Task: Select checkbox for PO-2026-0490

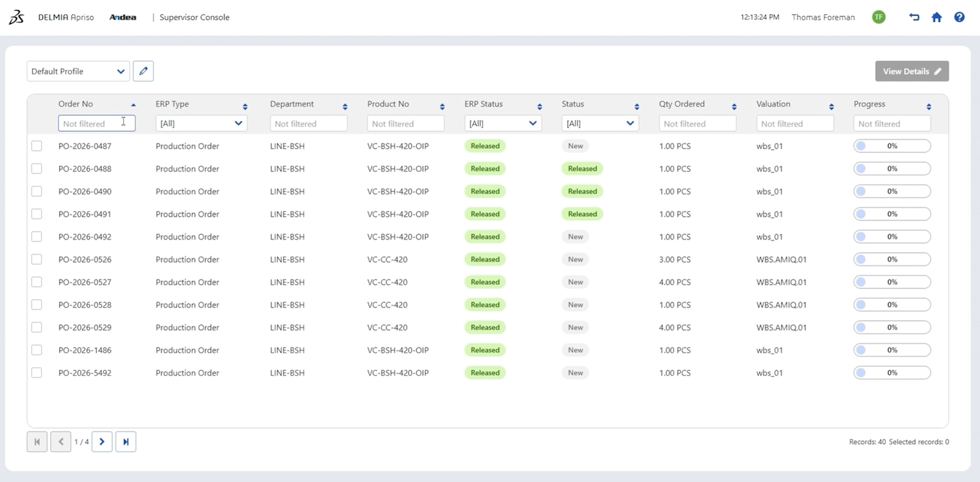Action: coord(37,191)
